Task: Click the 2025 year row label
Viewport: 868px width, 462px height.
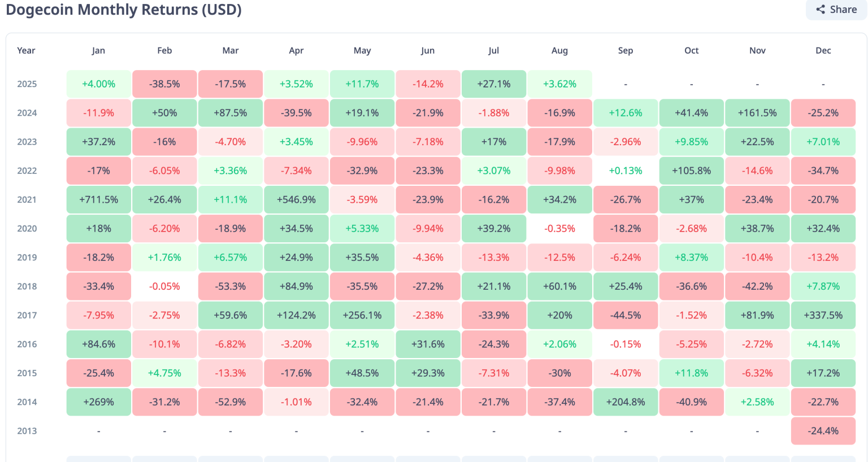Action: [27, 84]
